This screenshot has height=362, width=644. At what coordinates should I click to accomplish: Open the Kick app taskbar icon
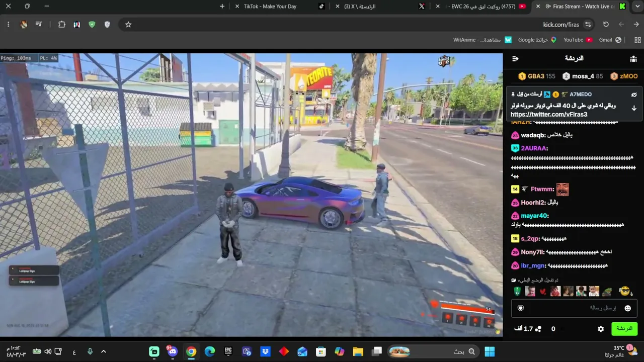pyautogui.click(x=154, y=351)
